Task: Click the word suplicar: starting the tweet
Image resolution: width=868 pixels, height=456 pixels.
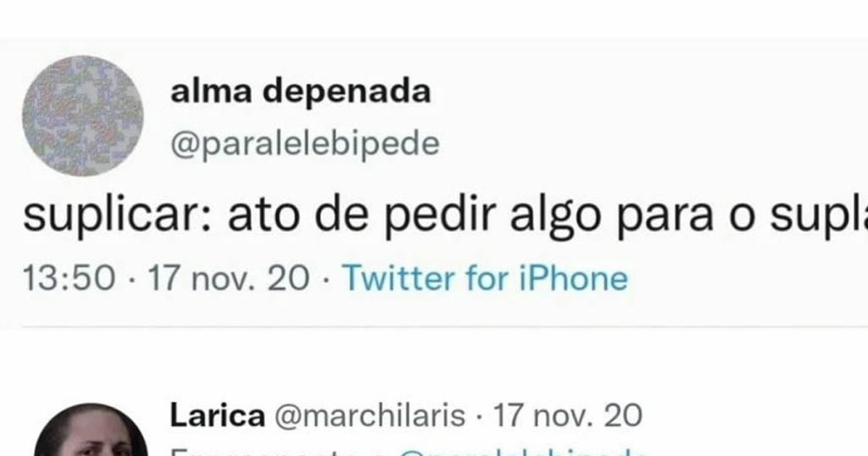Action: [116, 217]
